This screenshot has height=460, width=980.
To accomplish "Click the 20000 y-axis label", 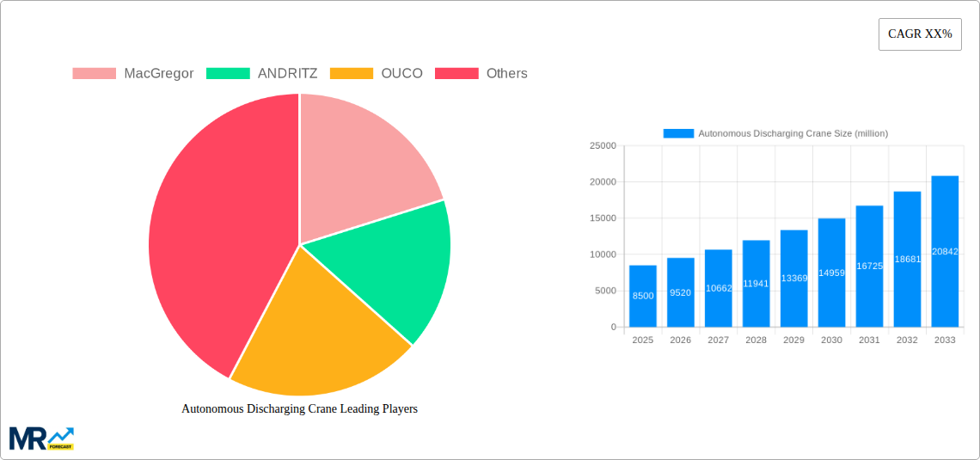I will click(x=603, y=182).
